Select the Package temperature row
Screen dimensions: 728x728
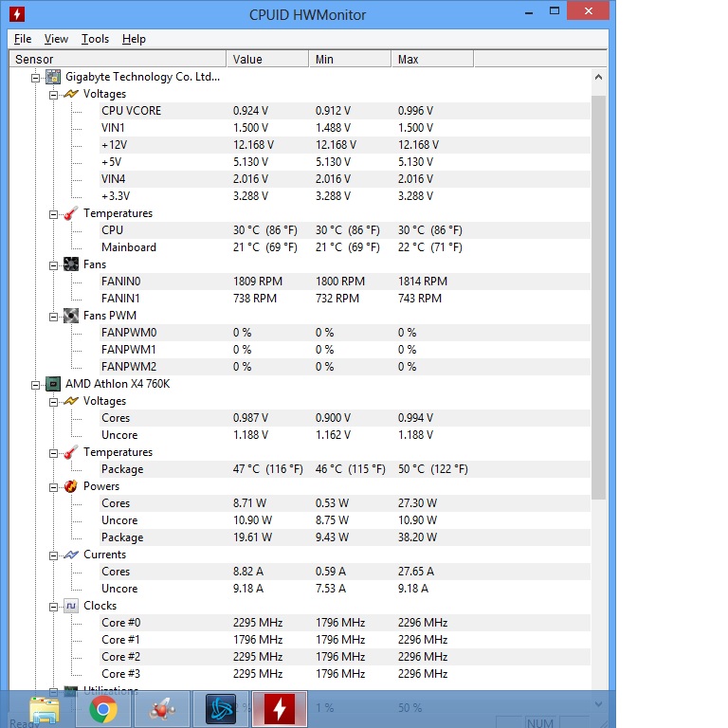coord(344,469)
